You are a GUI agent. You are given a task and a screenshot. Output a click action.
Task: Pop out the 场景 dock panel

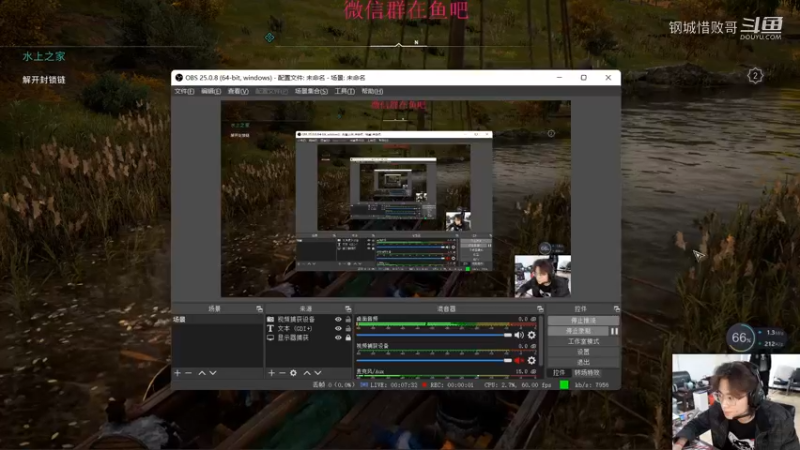(259, 309)
